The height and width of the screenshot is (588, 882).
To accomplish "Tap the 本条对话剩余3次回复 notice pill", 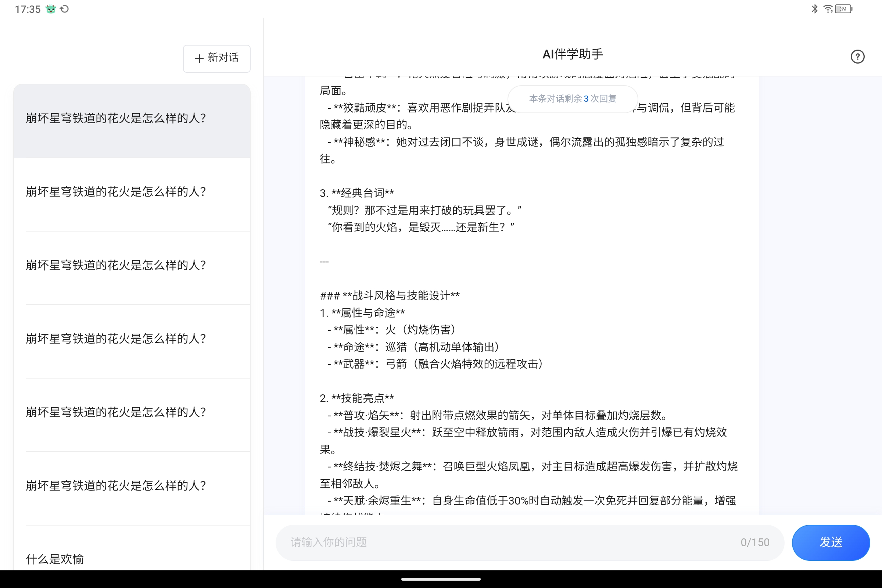I will (573, 98).
